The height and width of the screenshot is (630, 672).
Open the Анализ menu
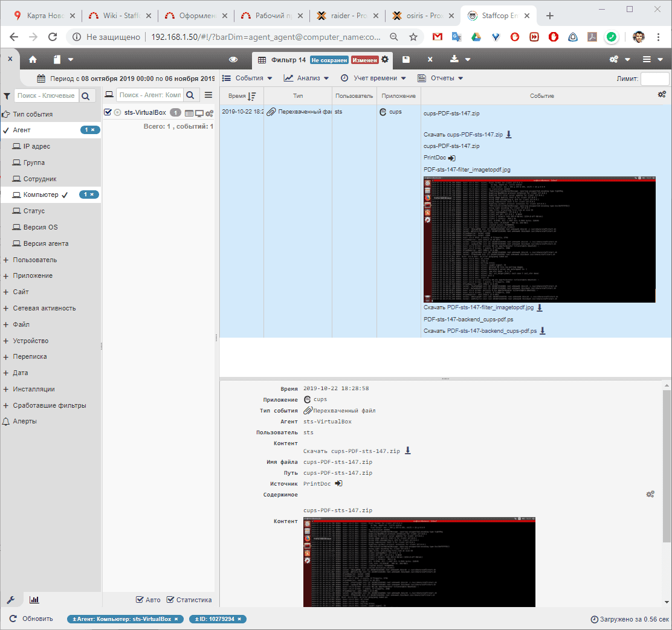[306, 78]
